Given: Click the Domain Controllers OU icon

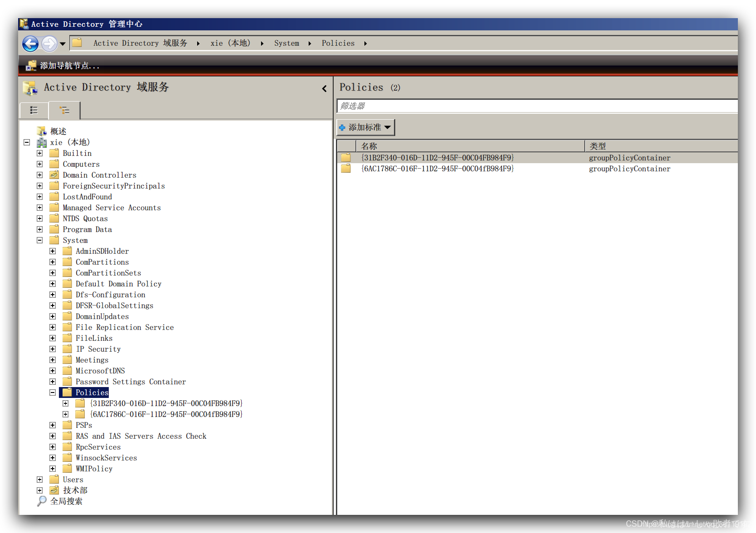Looking at the screenshot, I should [x=54, y=175].
